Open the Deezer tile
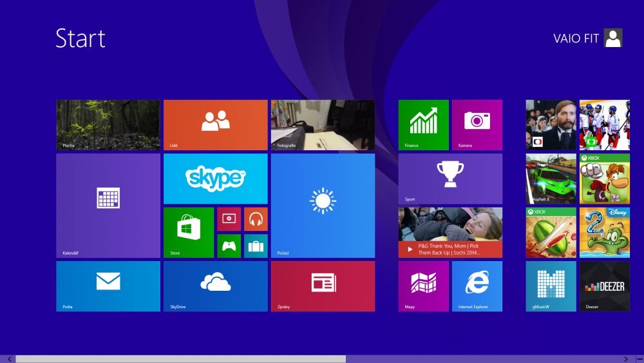Viewport: 644px width, 363px height. (605, 286)
